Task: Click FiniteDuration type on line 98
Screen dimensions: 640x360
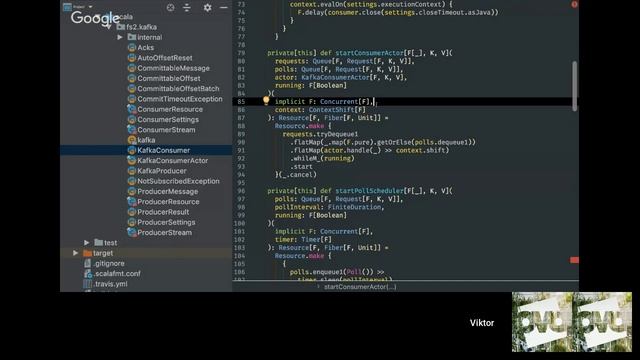Action: [354, 207]
